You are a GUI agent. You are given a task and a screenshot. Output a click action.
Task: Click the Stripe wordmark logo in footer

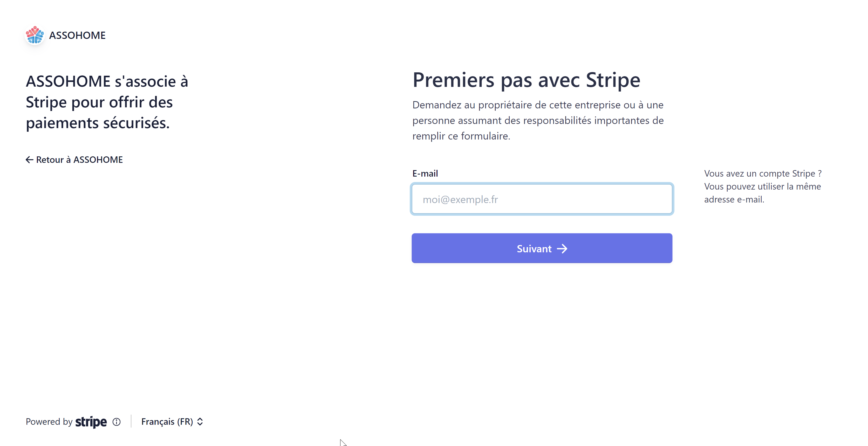pyautogui.click(x=91, y=422)
